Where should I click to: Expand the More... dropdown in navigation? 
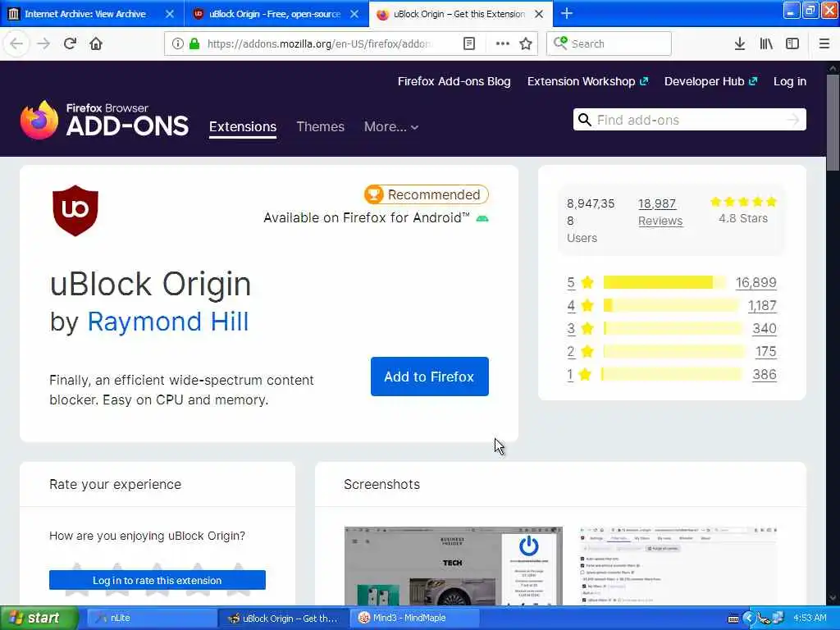pyautogui.click(x=391, y=126)
